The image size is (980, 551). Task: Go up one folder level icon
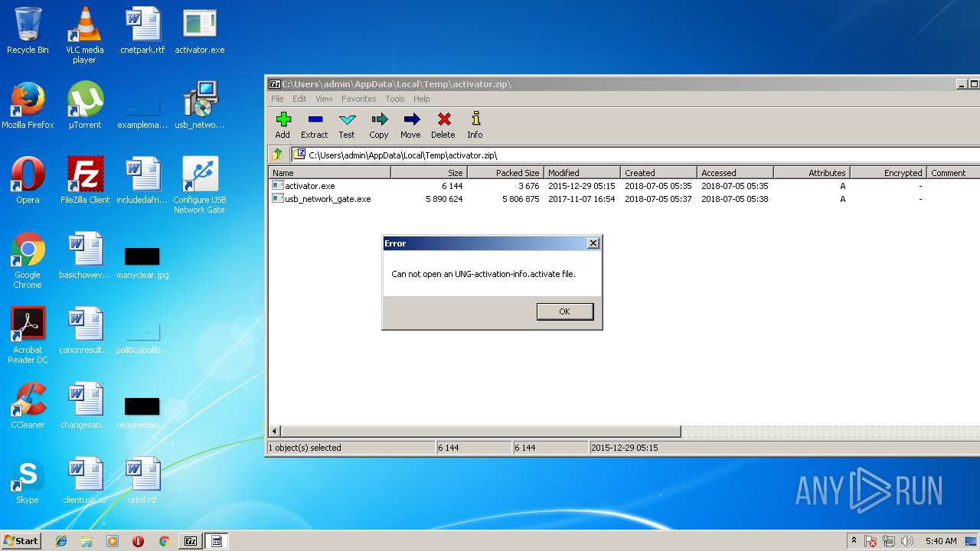click(x=277, y=155)
